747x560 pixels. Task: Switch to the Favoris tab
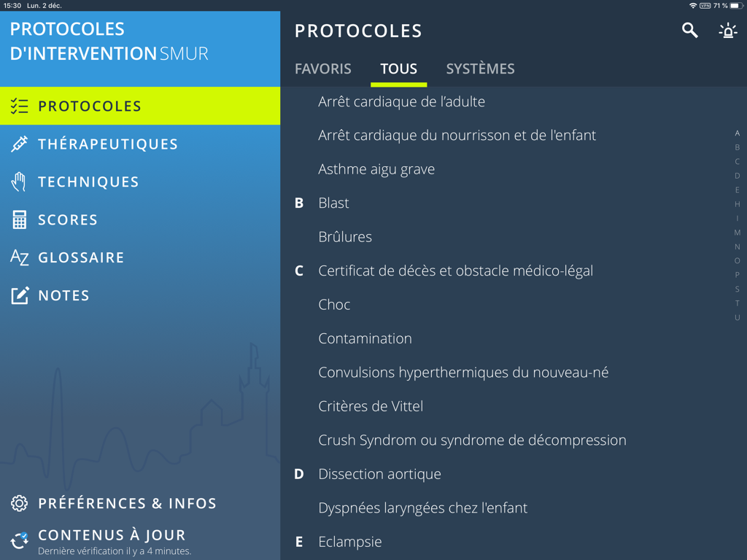click(322, 69)
